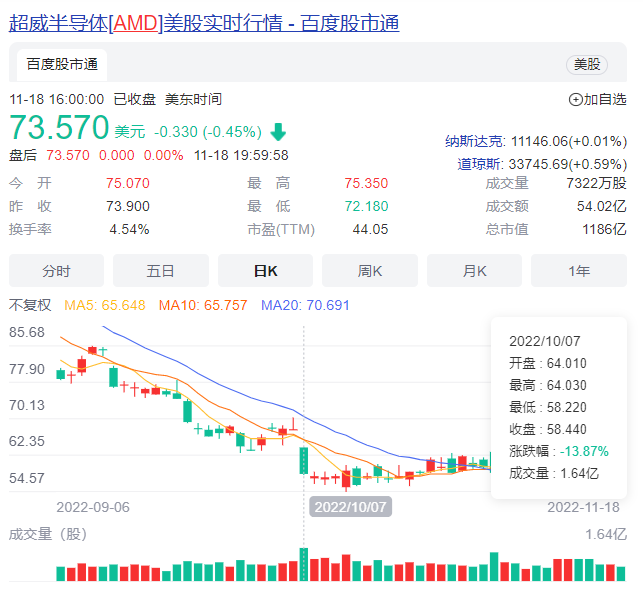Click the MA10: 65.757 indicator label
This screenshot has height=591, width=643.
click(203, 305)
